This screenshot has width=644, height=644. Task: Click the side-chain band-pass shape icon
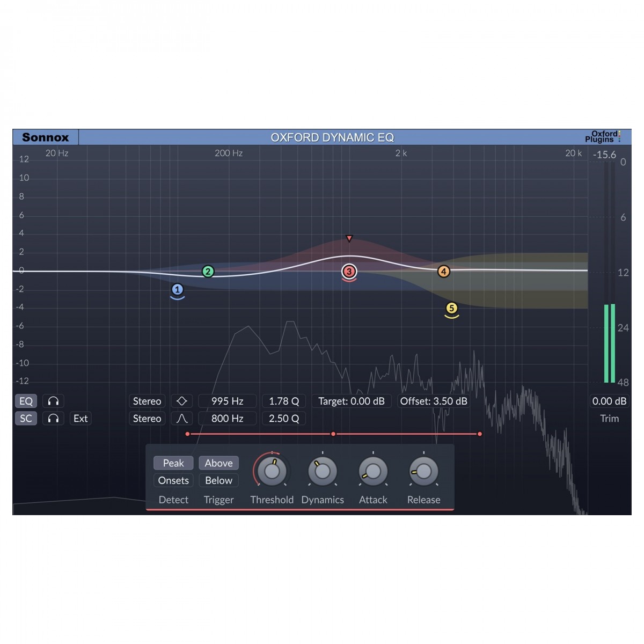point(182,419)
